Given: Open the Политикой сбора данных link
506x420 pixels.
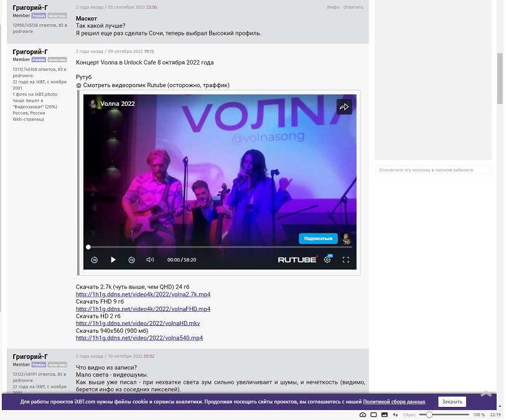Looking at the screenshot, I should pos(394,401).
